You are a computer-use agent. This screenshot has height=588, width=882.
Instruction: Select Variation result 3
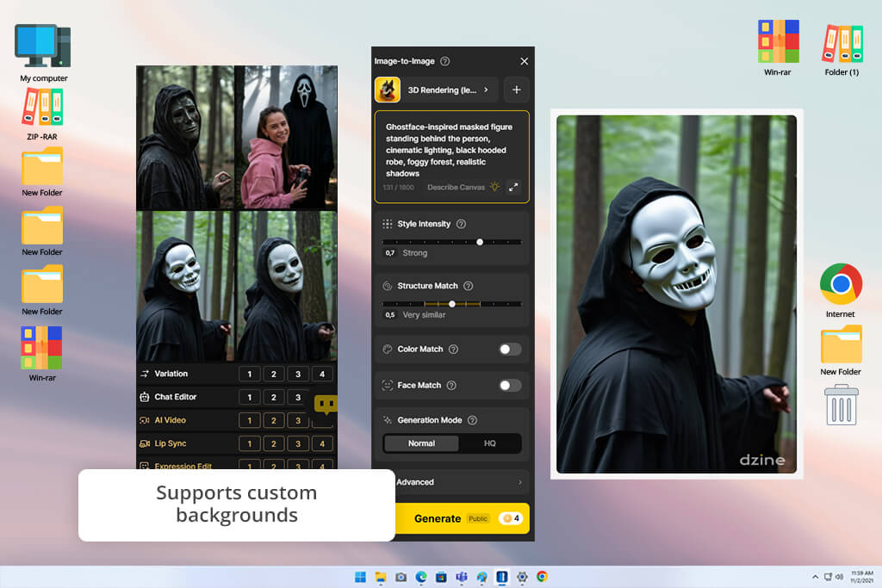click(x=298, y=374)
